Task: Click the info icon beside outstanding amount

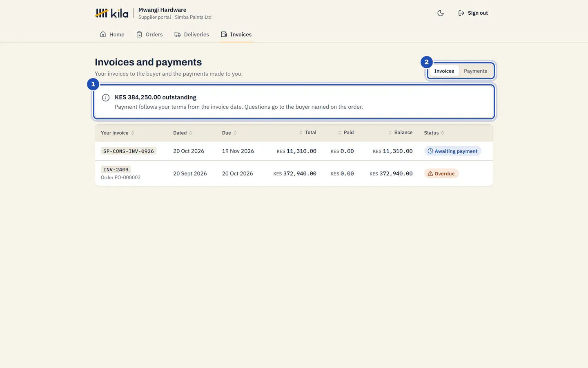Action: click(x=106, y=98)
